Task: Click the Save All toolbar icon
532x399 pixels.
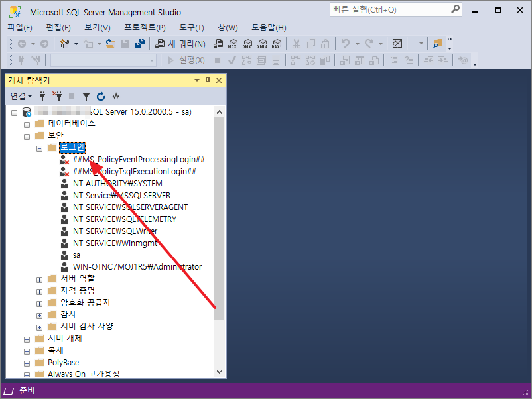Action: [x=140, y=44]
